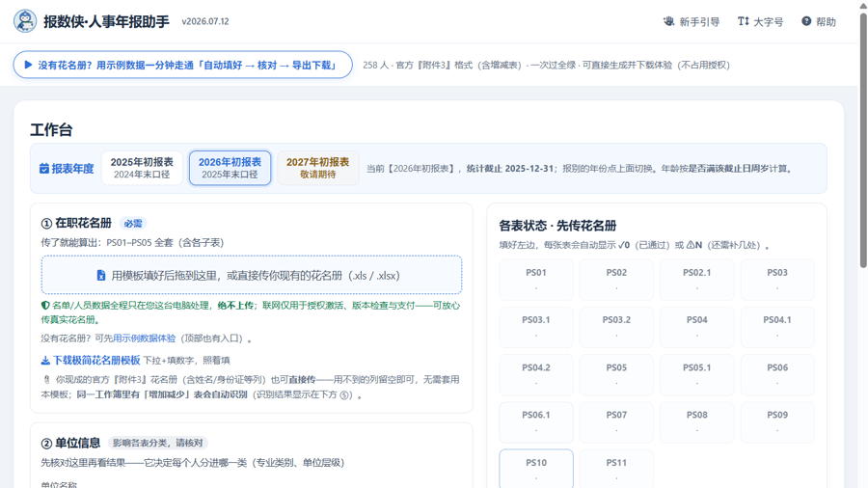The height and width of the screenshot is (488, 868).
Task: Open the PS10 status card
Action: (x=536, y=469)
